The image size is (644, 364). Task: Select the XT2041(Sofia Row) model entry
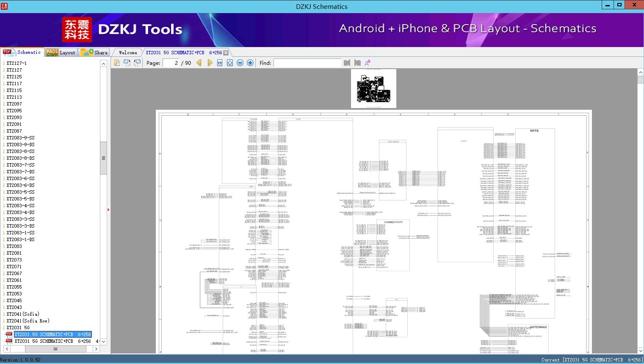coord(28,321)
